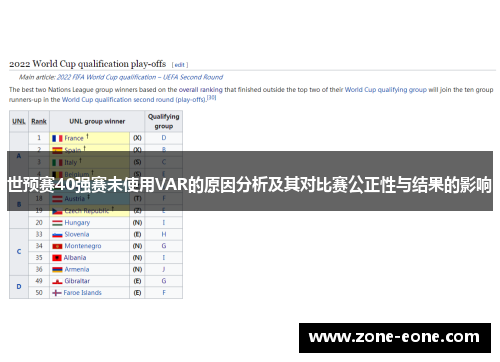Image resolution: width=500 pixels, height=362 pixels.
Task: Click the (N) status in Montenegro row
Action: pyautogui.click(x=137, y=246)
